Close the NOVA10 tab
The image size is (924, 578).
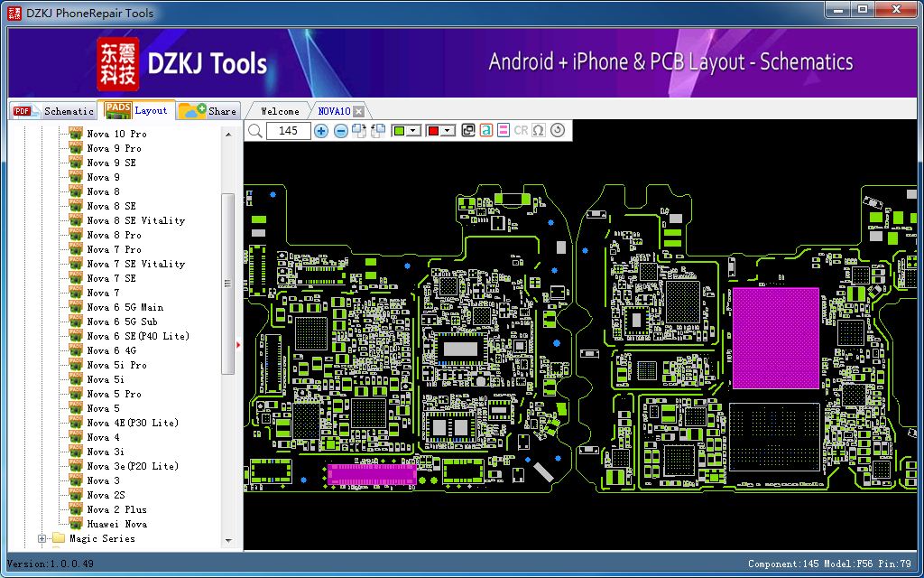click(358, 111)
